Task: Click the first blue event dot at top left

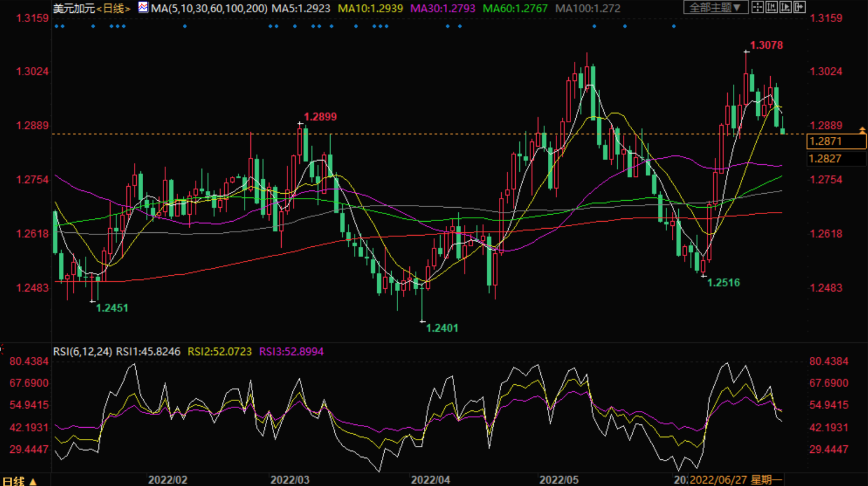Action: (56, 26)
